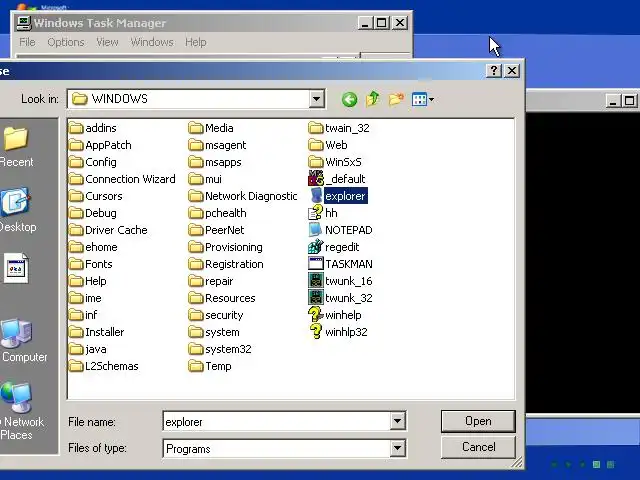Click the File name input field
The height and width of the screenshot is (480, 640).
pos(276,421)
